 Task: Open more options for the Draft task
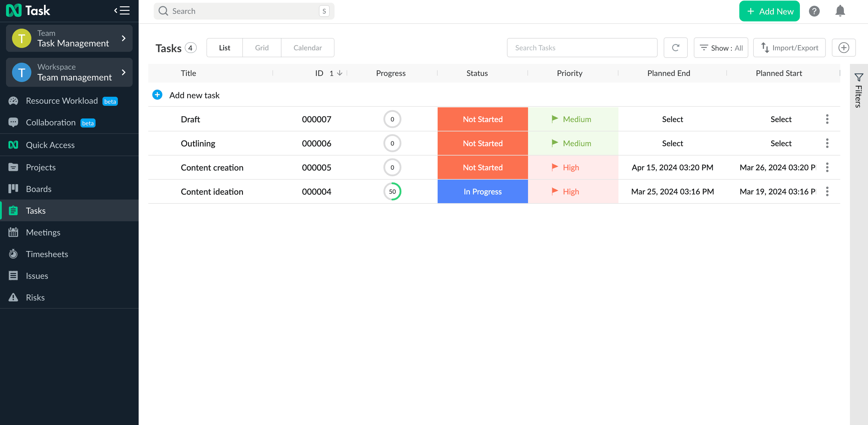tap(827, 119)
